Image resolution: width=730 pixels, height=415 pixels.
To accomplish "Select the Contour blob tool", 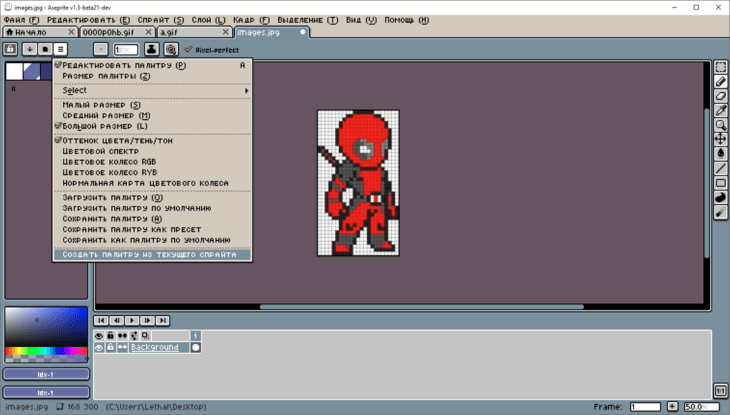I will coord(720,197).
